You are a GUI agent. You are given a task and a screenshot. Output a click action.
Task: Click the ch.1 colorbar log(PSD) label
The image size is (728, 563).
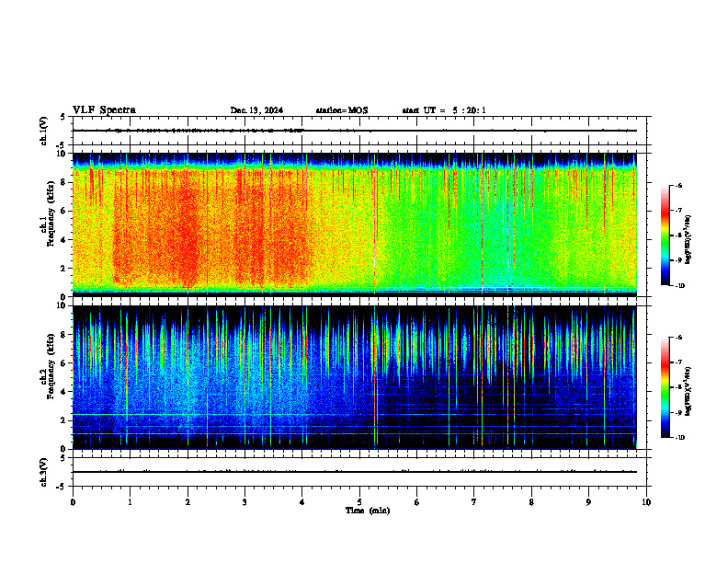tap(688, 240)
